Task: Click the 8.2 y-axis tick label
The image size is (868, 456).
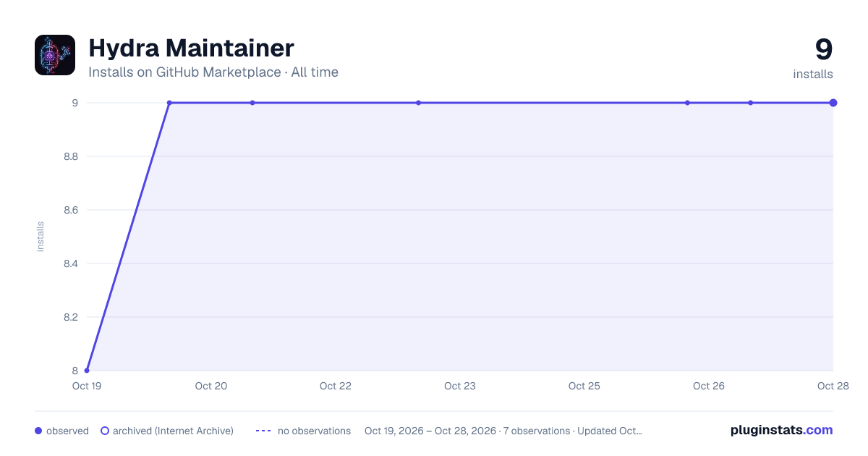Action: pyautogui.click(x=71, y=317)
